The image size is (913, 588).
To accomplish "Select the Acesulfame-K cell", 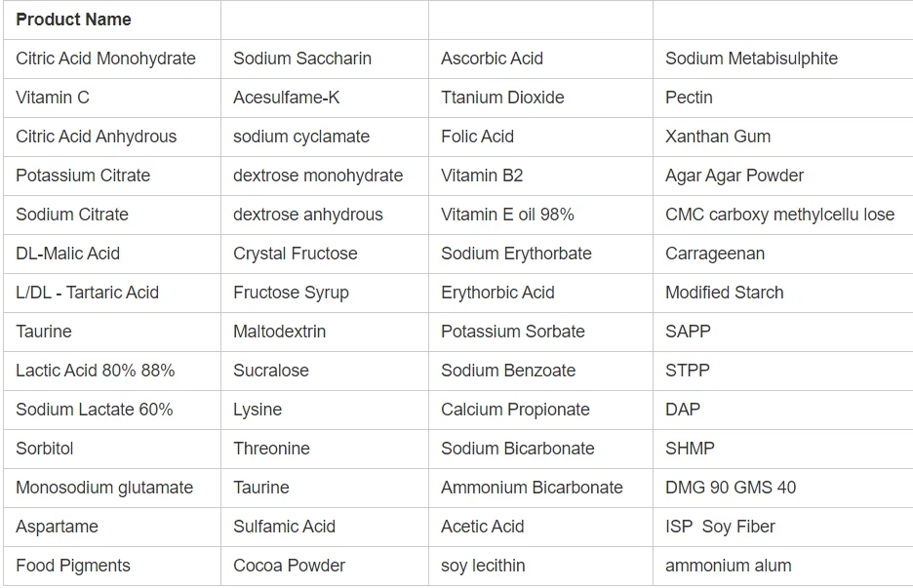I will tap(287, 98).
